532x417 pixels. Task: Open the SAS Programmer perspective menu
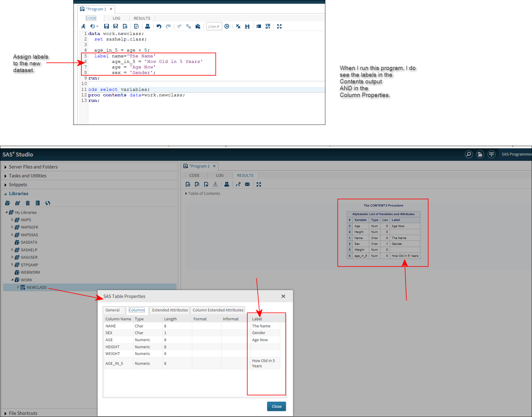click(x=517, y=154)
